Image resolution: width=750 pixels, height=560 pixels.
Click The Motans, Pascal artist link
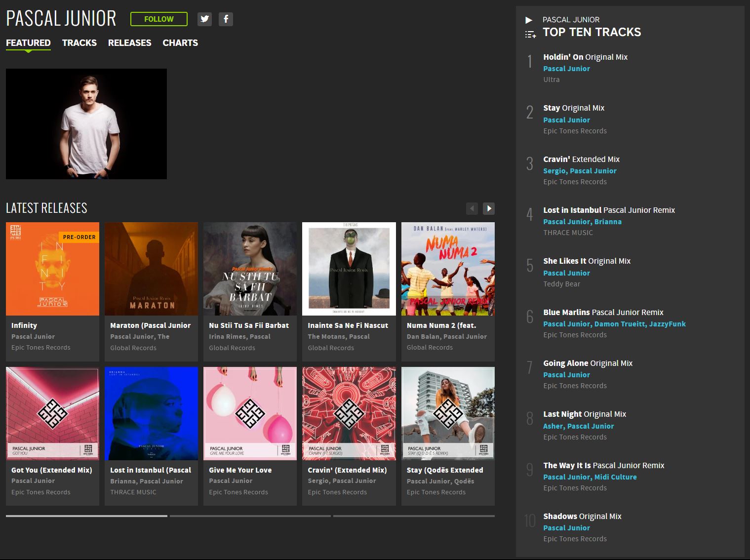click(x=339, y=336)
